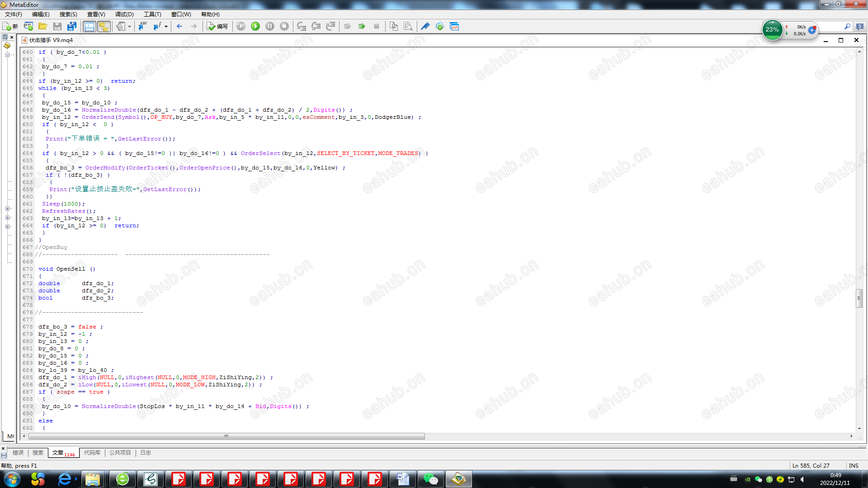This screenshot has height=488, width=868.
Task: Click the 编写 compile button
Action: pyautogui.click(x=217, y=26)
